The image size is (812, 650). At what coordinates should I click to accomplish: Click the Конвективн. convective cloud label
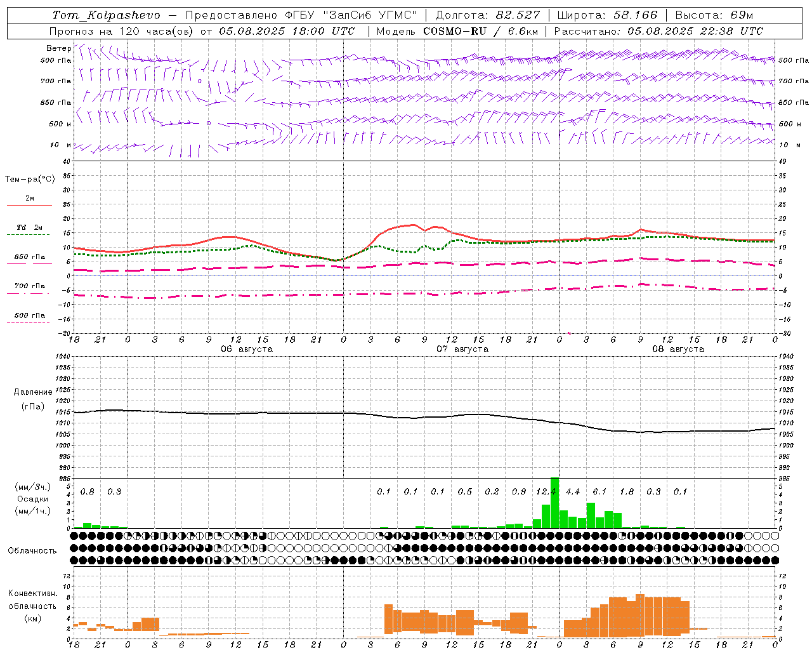click(33, 594)
